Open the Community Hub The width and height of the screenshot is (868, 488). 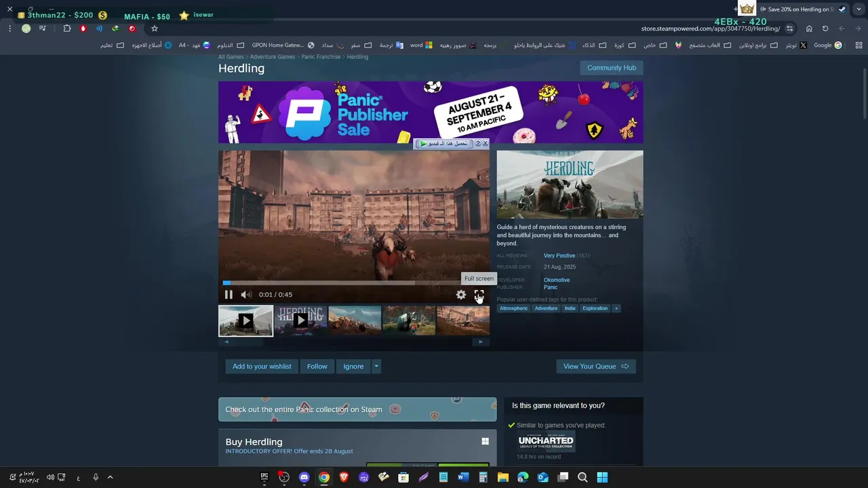pos(612,68)
